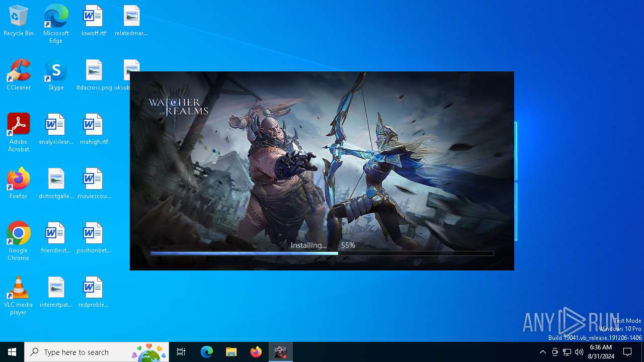Image resolution: width=644 pixels, height=362 pixels.
Task: Open File Explorer from the taskbar
Action: tap(231, 352)
